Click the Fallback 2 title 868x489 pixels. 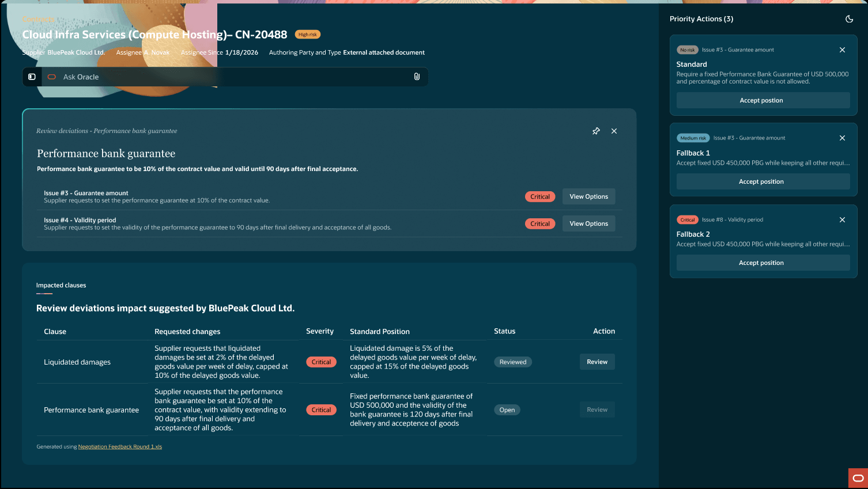click(693, 234)
